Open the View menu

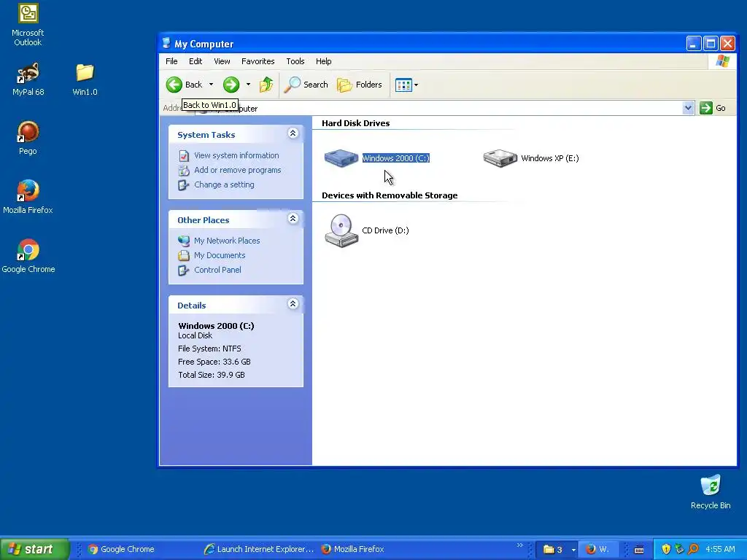(x=222, y=61)
